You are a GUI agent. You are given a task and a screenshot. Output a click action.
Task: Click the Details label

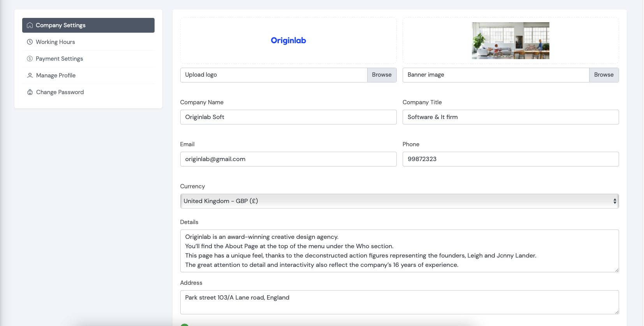[x=189, y=222]
